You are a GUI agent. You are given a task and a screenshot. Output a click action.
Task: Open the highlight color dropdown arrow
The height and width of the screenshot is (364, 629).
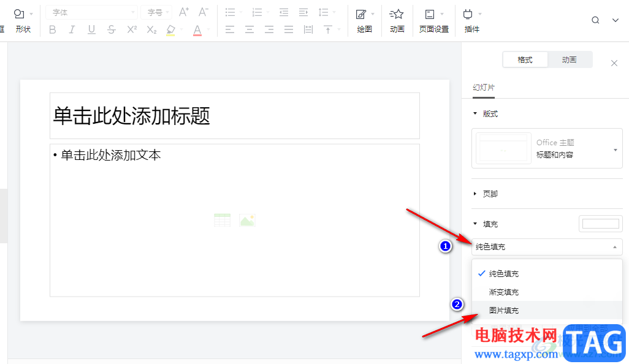click(x=181, y=29)
